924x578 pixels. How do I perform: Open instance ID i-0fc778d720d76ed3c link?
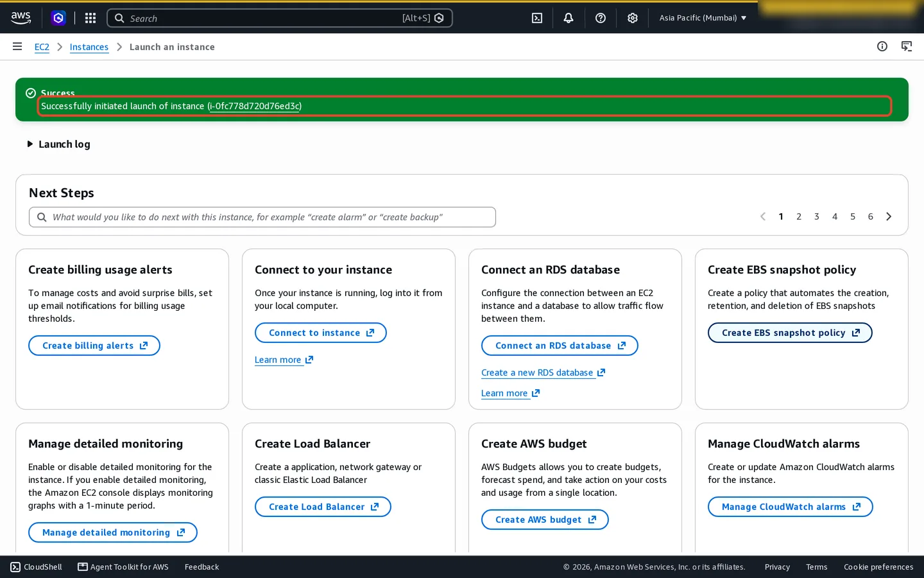255,106
